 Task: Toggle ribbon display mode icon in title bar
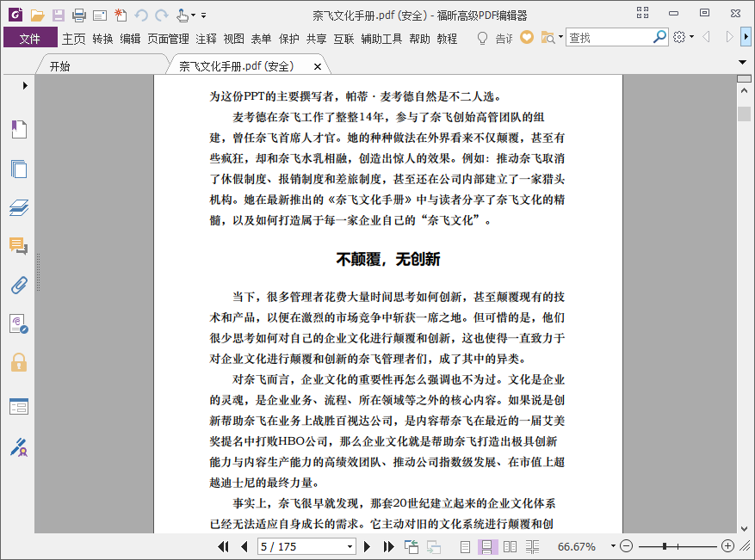(642, 13)
